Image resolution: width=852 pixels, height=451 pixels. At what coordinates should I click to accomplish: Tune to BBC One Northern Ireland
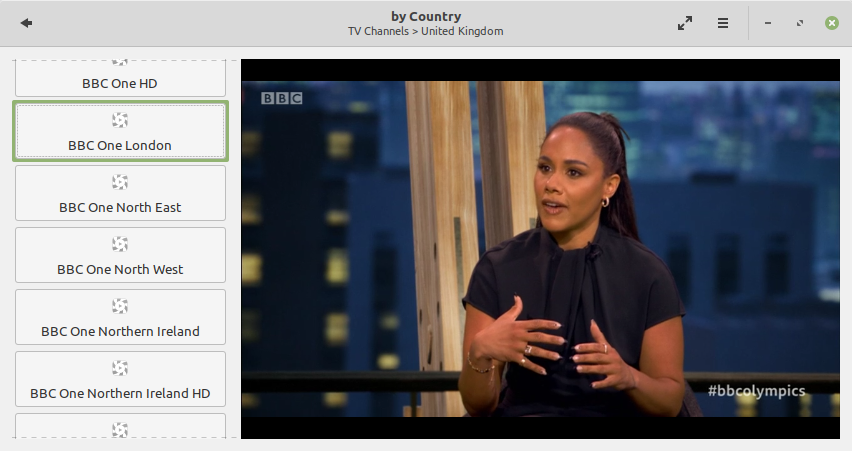(120, 317)
